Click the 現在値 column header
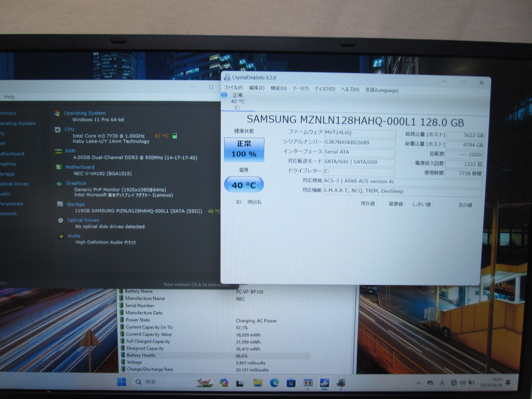The height and width of the screenshot is (399, 532). pyautogui.click(x=368, y=204)
